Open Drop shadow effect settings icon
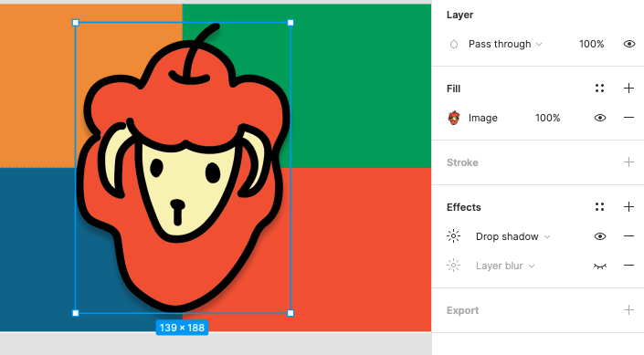This screenshot has width=644, height=355. click(453, 236)
